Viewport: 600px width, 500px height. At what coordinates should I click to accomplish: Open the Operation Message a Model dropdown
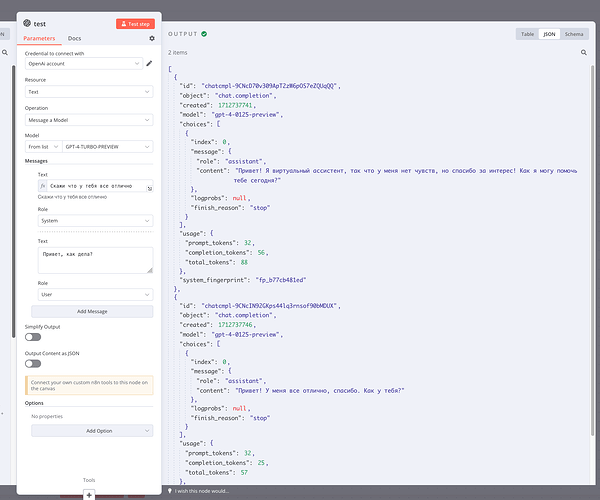click(89, 120)
